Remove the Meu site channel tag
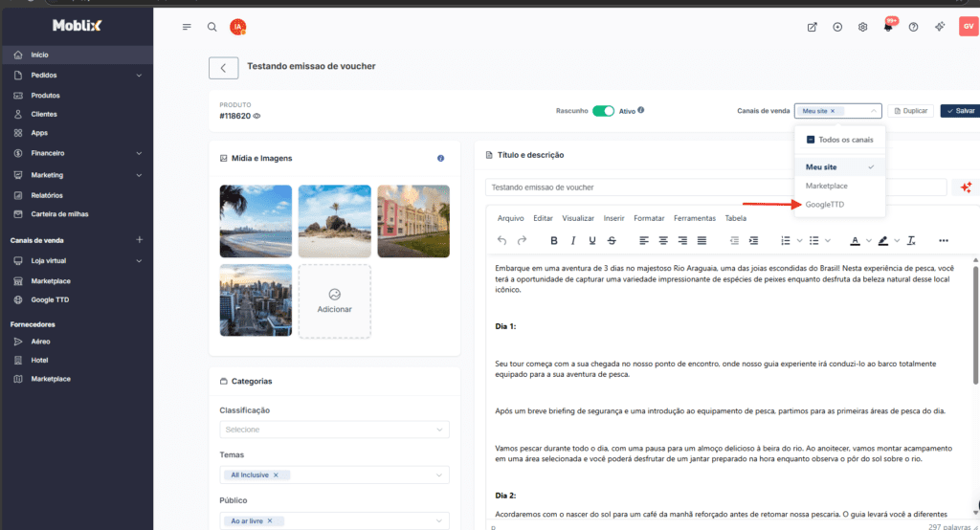Viewport: 980px width, 530px height. (833, 111)
